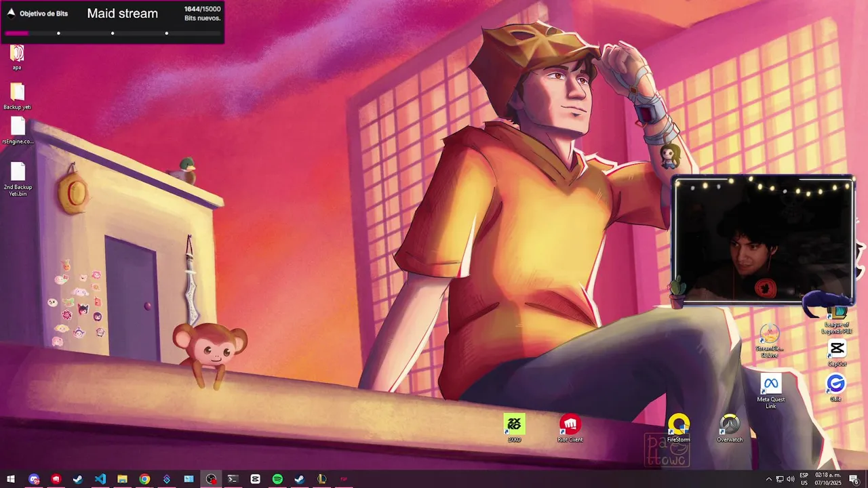The image size is (868, 488).
Task: Open League of Legends from the taskbar
Action: click(x=321, y=479)
